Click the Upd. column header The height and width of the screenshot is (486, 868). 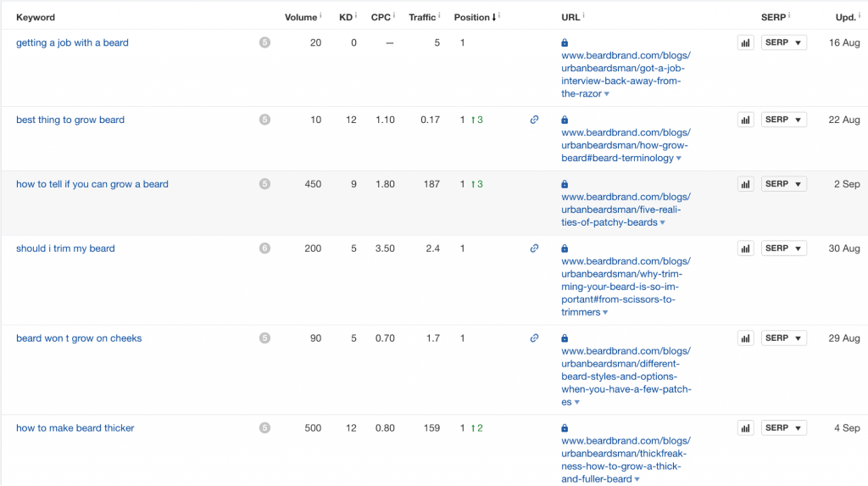coord(844,17)
